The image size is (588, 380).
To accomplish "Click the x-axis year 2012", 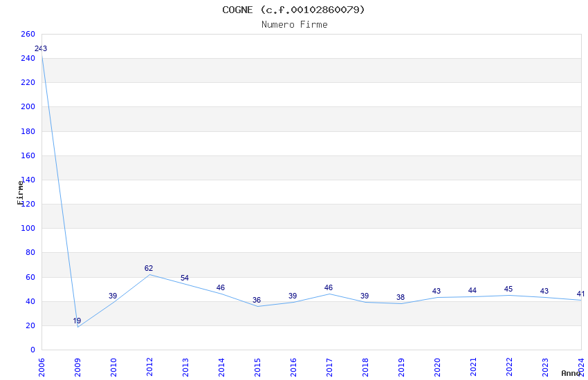I will click(149, 368).
